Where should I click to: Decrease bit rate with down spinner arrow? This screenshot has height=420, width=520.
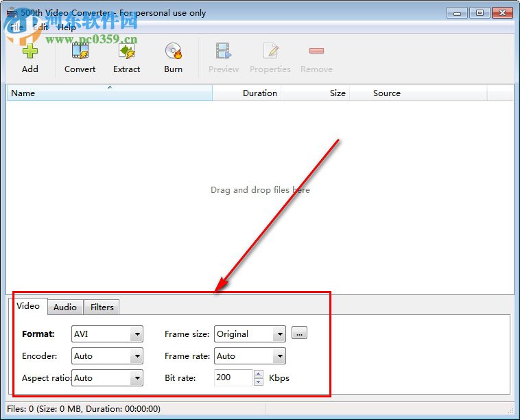point(259,382)
